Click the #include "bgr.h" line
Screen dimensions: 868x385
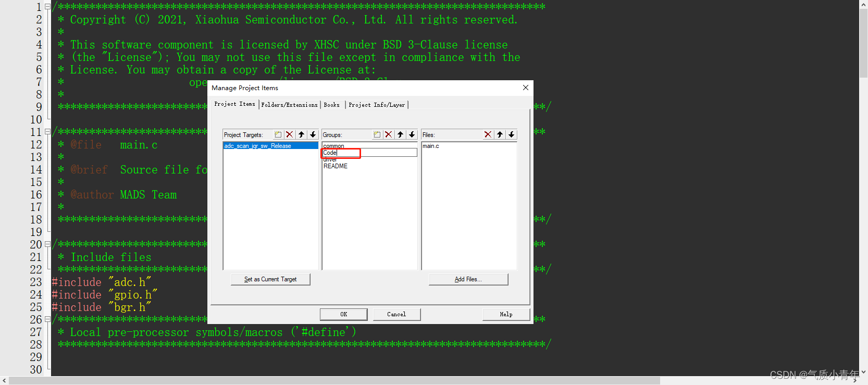pyautogui.click(x=102, y=307)
